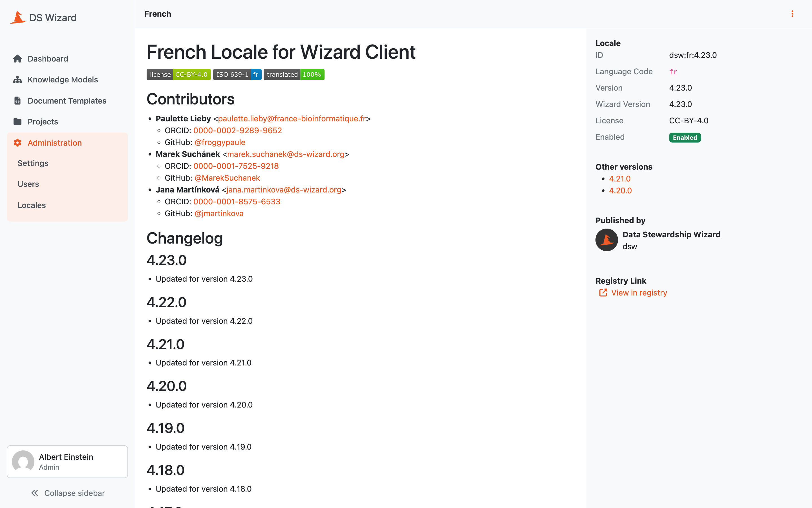Click the Data Stewardship Wizard avatar
The width and height of the screenshot is (812, 508).
tap(606, 240)
